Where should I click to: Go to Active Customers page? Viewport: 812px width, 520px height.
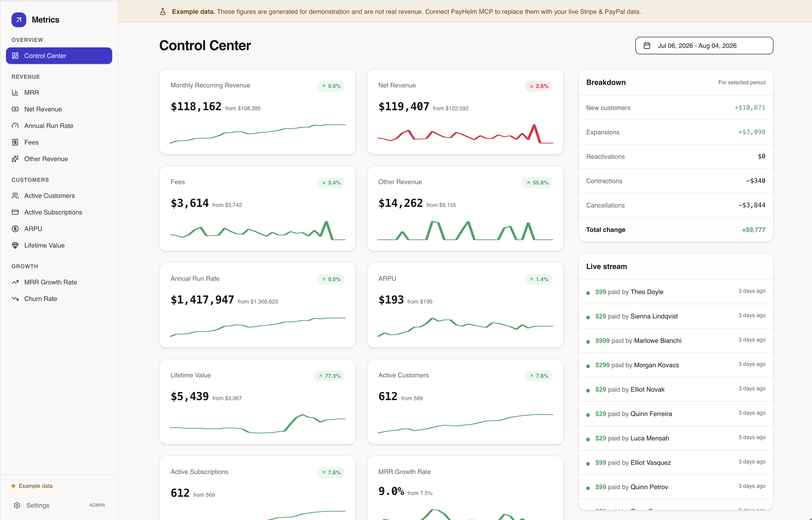[59, 196]
